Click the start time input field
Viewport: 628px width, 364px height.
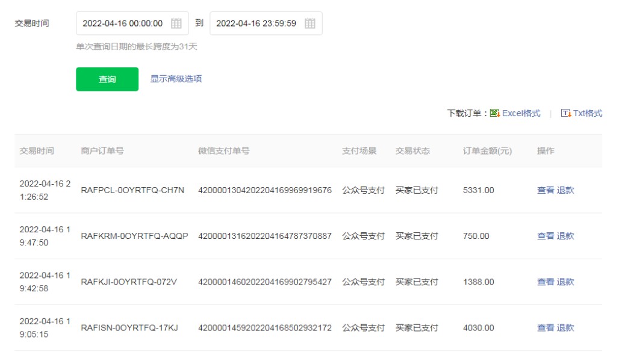(123, 23)
